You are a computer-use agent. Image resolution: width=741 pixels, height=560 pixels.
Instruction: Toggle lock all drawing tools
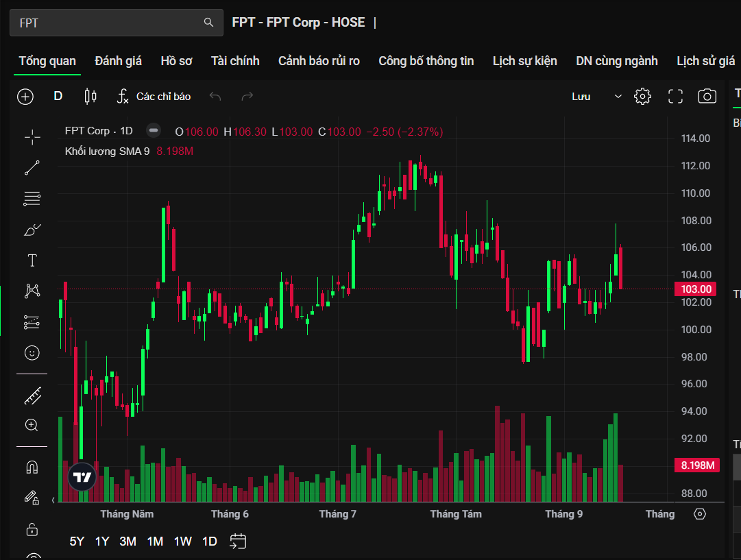point(32,528)
